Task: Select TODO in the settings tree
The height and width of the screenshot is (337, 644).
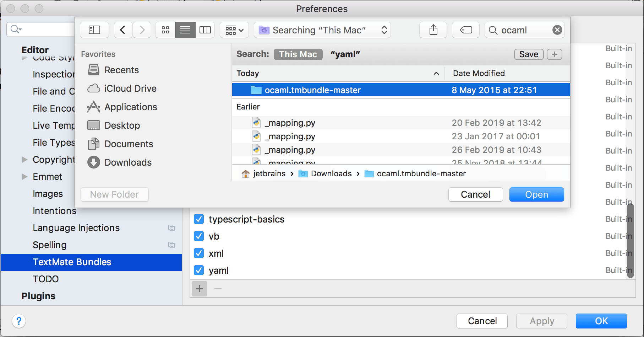Action: 46,279
